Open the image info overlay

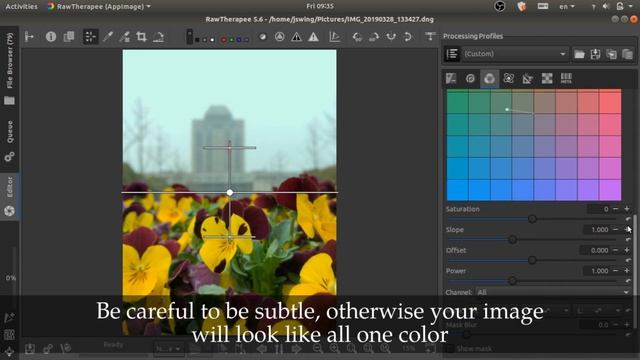click(51, 37)
